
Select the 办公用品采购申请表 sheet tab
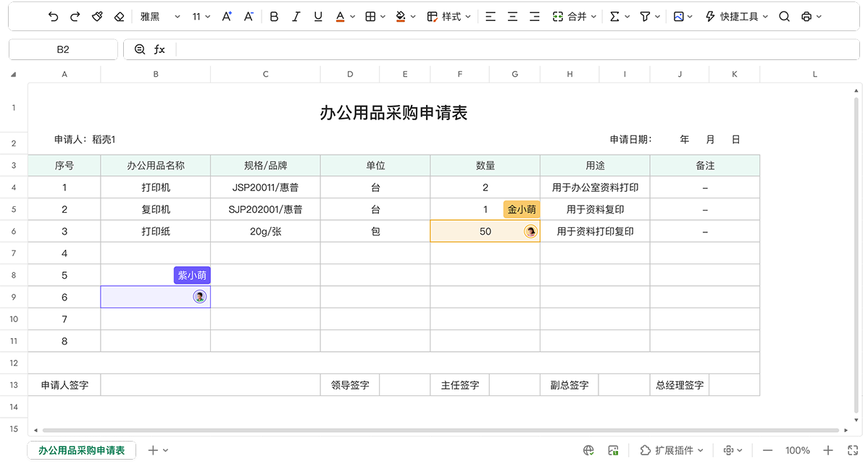81,450
